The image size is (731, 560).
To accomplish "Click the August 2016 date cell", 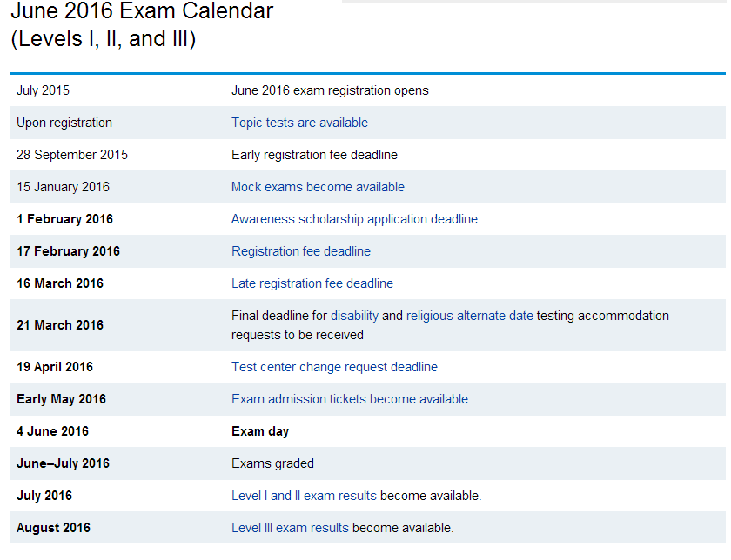I will tap(53, 528).
